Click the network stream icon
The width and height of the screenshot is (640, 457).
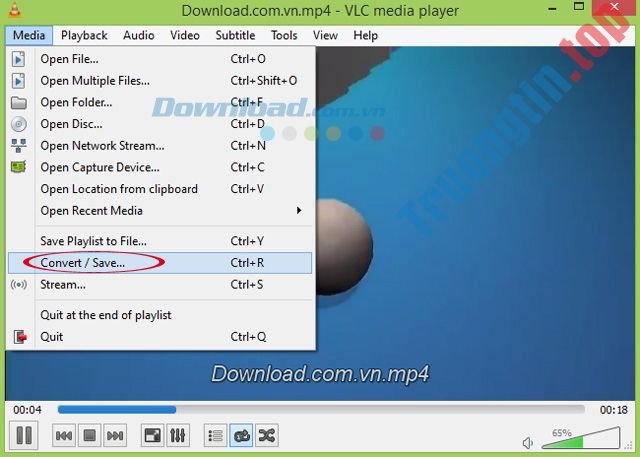click(x=18, y=146)
